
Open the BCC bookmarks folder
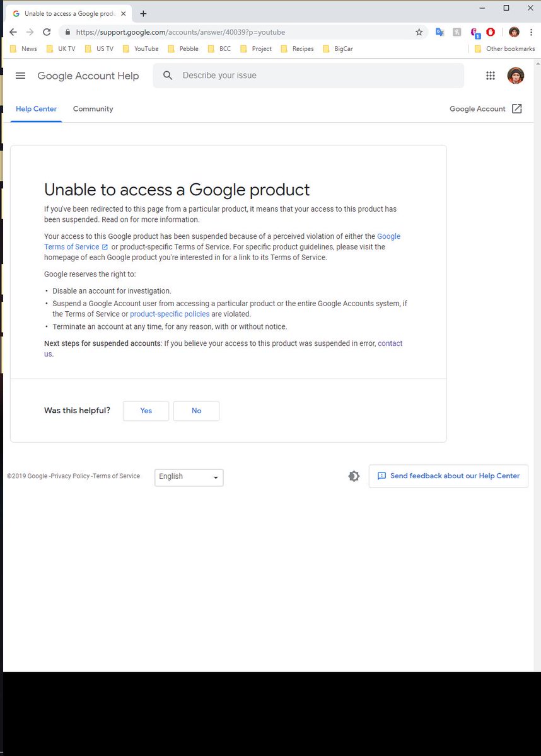coord(219,49)
